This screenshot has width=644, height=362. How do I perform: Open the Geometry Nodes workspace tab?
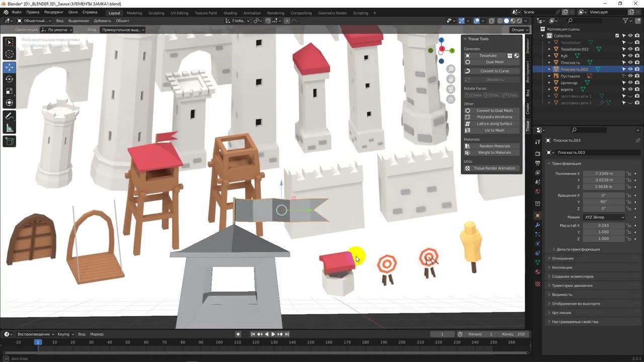(333, 13)
